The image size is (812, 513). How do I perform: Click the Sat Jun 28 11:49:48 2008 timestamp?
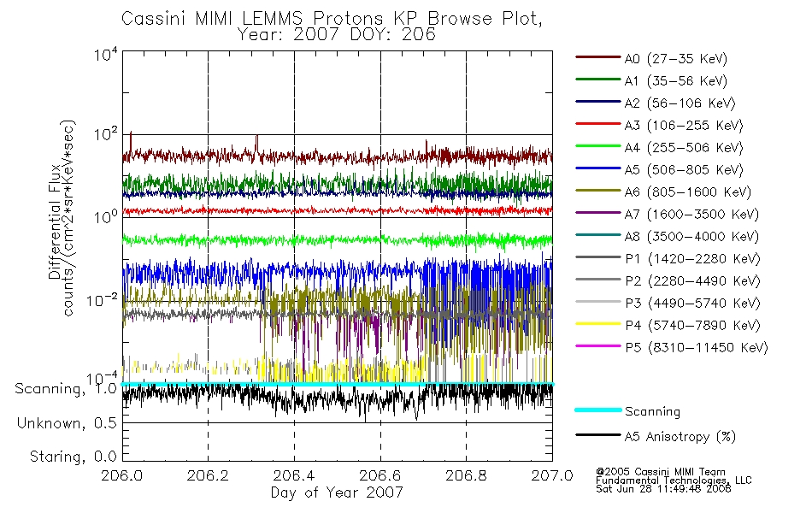[x=664, y=489]
